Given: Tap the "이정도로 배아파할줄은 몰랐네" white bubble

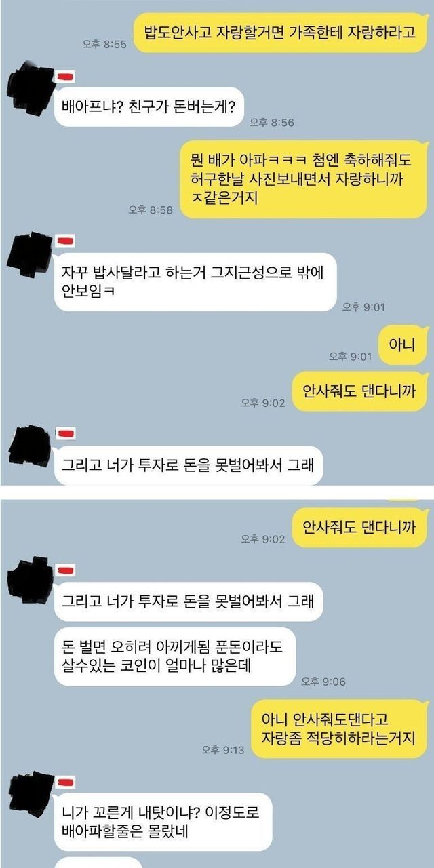Looking at the screenshot, I should (x=163, y=821).
